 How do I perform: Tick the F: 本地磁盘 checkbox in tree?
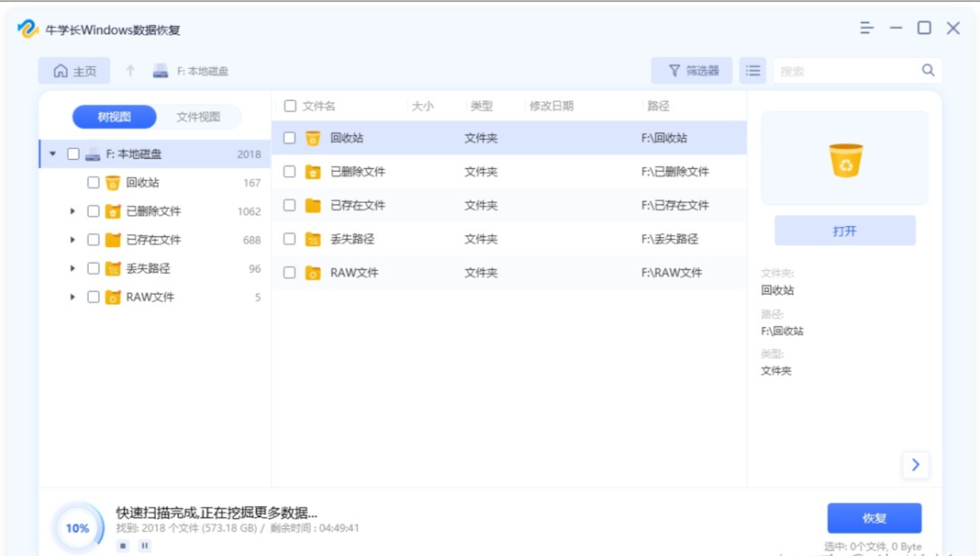(x=73, y=154)
